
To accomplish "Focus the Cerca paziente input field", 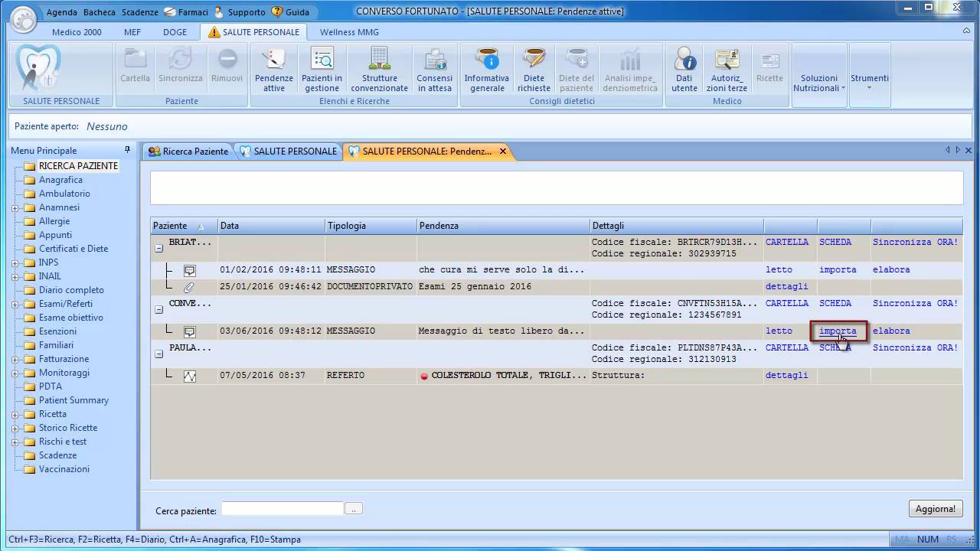I will click(282, 509).
